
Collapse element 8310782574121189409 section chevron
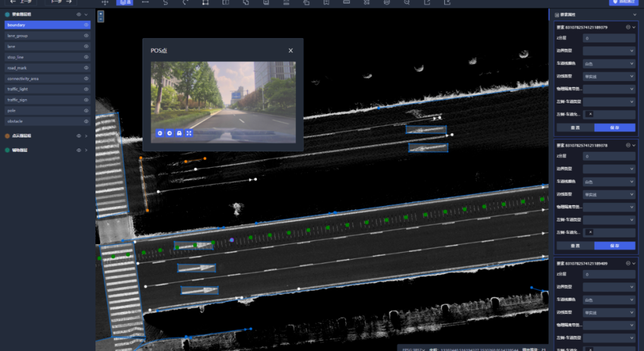click(634, 263)
